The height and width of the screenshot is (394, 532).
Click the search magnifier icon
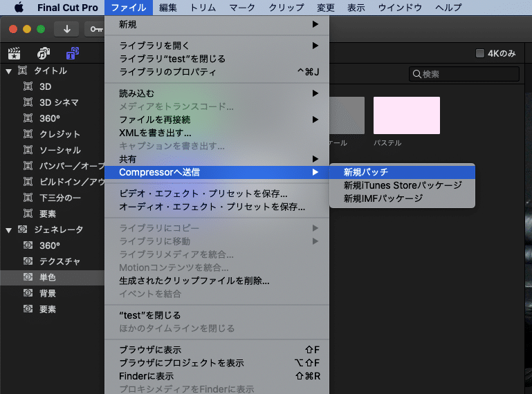pyautogui.click(x=417, y=74)
